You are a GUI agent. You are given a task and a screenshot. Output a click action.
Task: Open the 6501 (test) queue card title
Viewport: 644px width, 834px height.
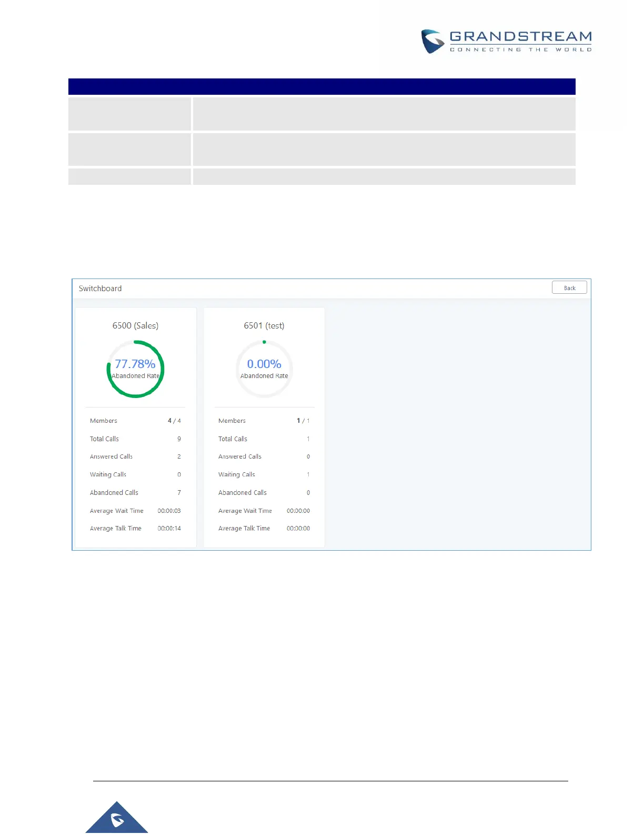click(x=264, y=325)
